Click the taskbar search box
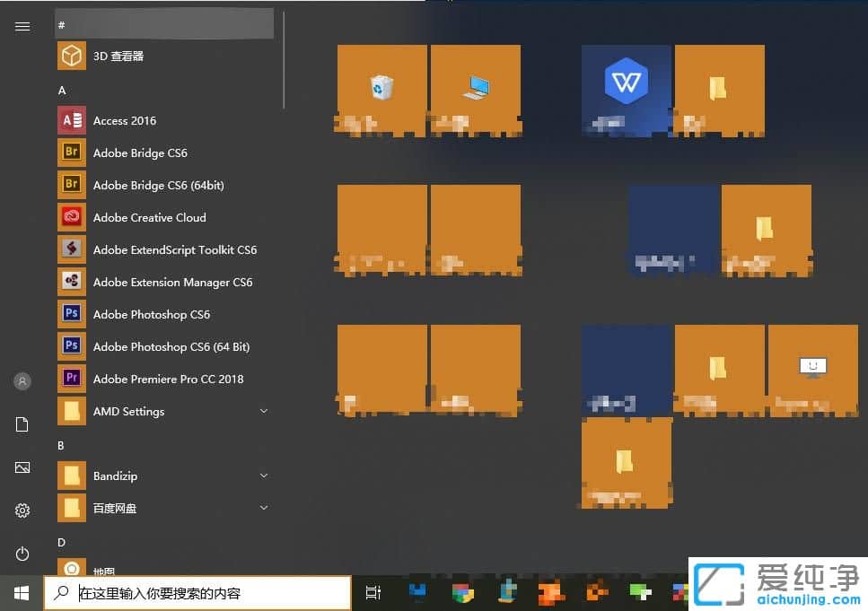 click(197, 592)
